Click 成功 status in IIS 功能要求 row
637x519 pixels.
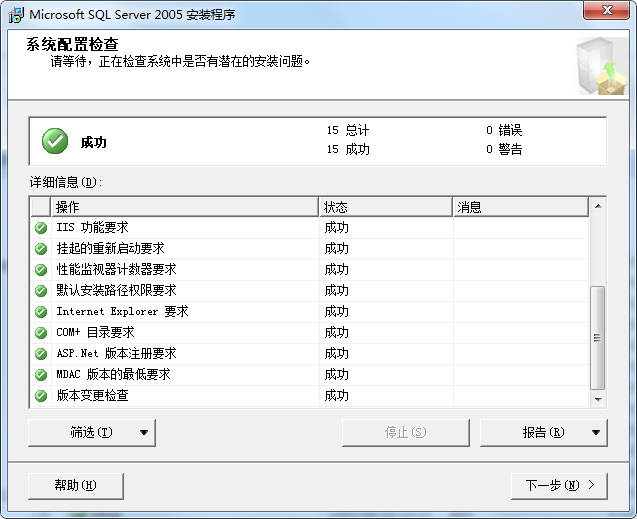pos(336,228)
